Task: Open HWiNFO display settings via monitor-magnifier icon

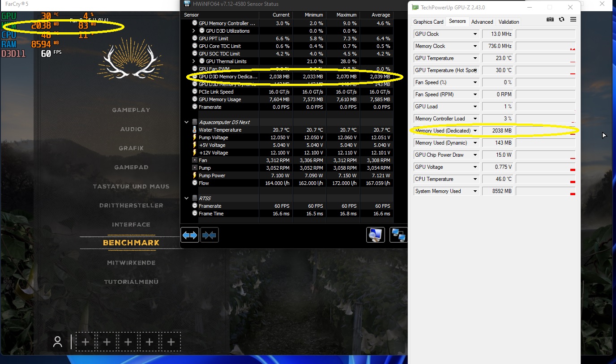Action: pyautogui.click(x=376, y=235)
